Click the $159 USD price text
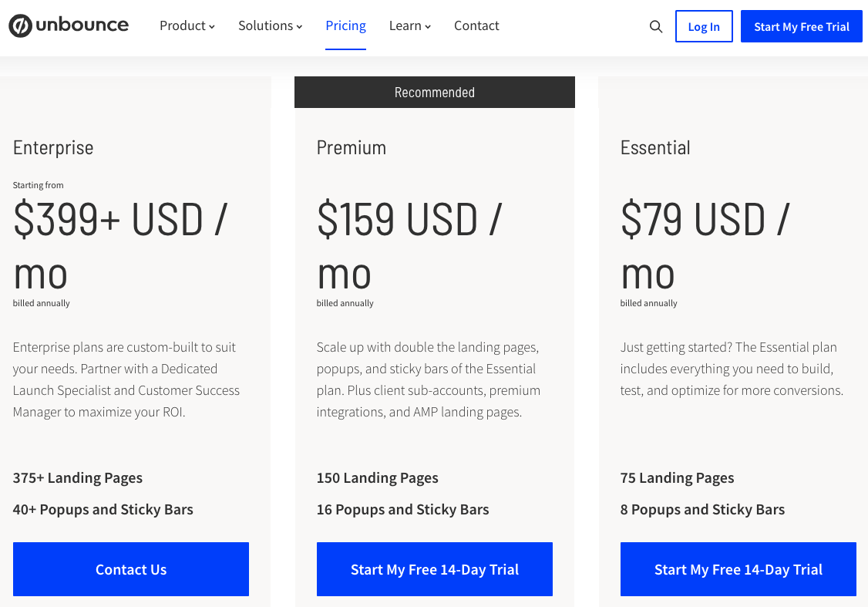868x607 pixels. tap(409, 221)
